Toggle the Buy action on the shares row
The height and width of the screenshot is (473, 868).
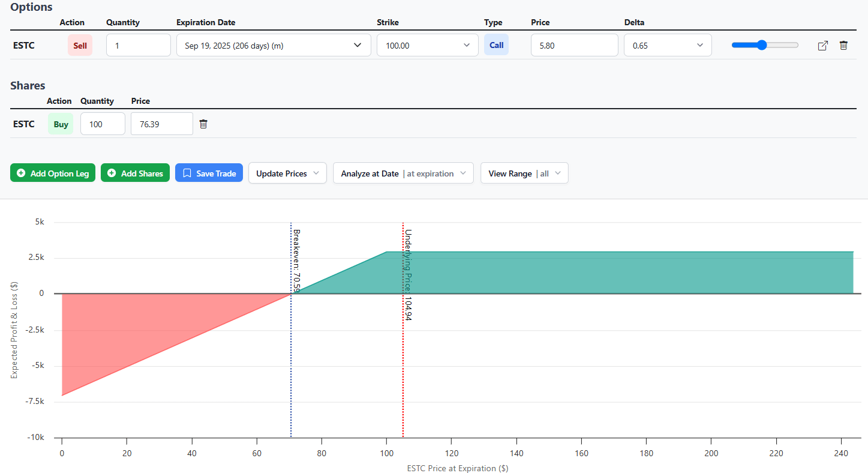coord(60,123)
